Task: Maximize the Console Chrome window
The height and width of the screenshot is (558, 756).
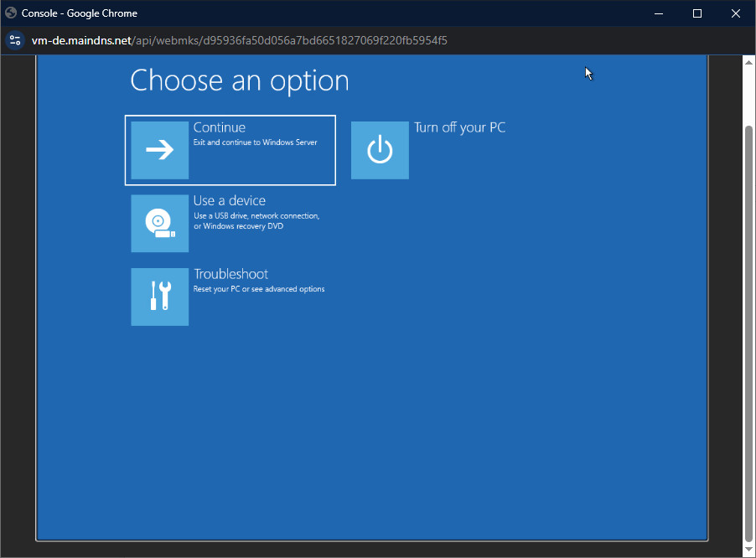Action: coord(696,13)
